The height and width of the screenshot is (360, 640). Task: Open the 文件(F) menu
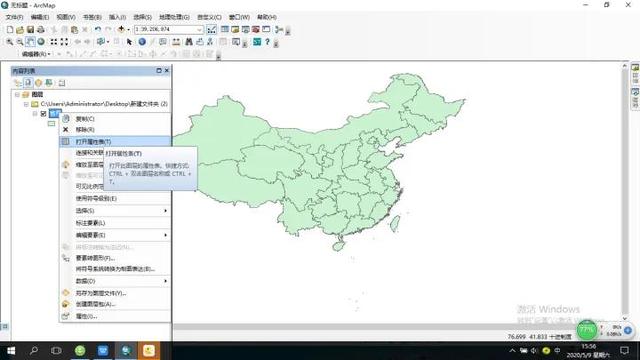click(14, 17)
